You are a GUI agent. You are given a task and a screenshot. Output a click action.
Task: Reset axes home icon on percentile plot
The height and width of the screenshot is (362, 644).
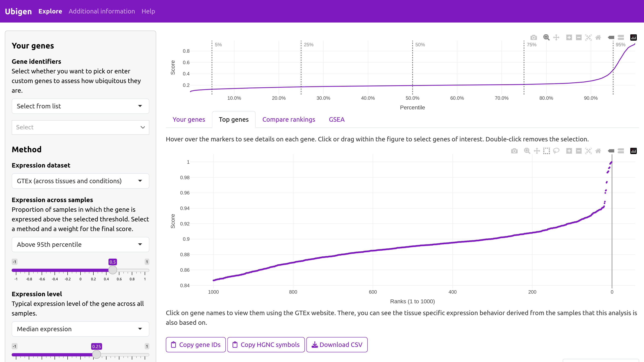[x=598, y=37]
